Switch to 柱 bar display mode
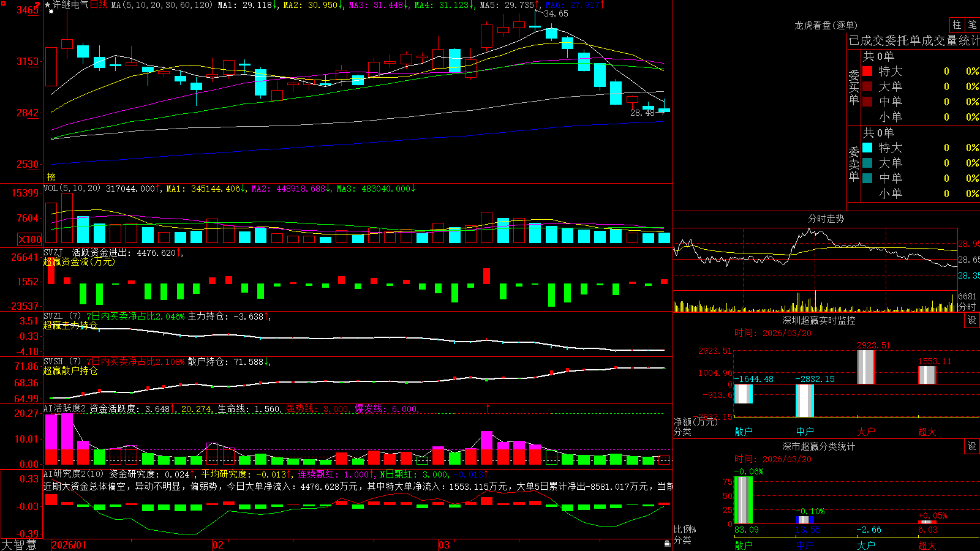 point(957,25)
